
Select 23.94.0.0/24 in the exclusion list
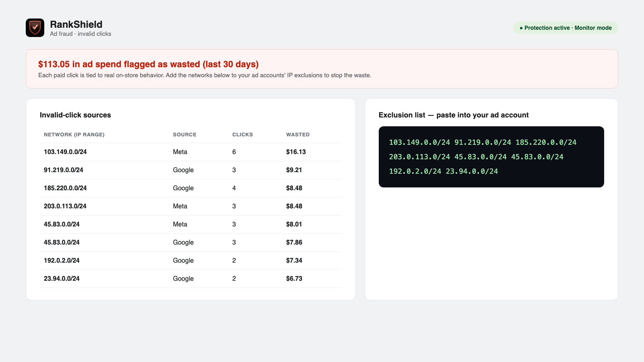point(472,171)
